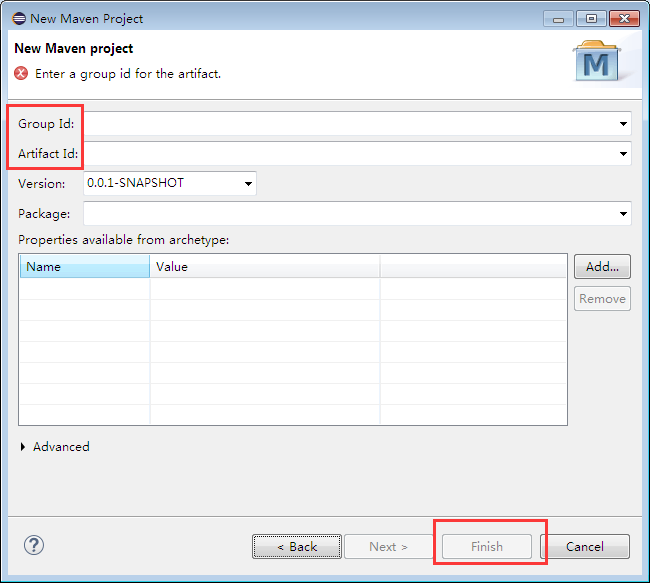Viewport: 650px width, 583px height.
Task: Click the "Version:" label
Action: (x=42, y=184)
